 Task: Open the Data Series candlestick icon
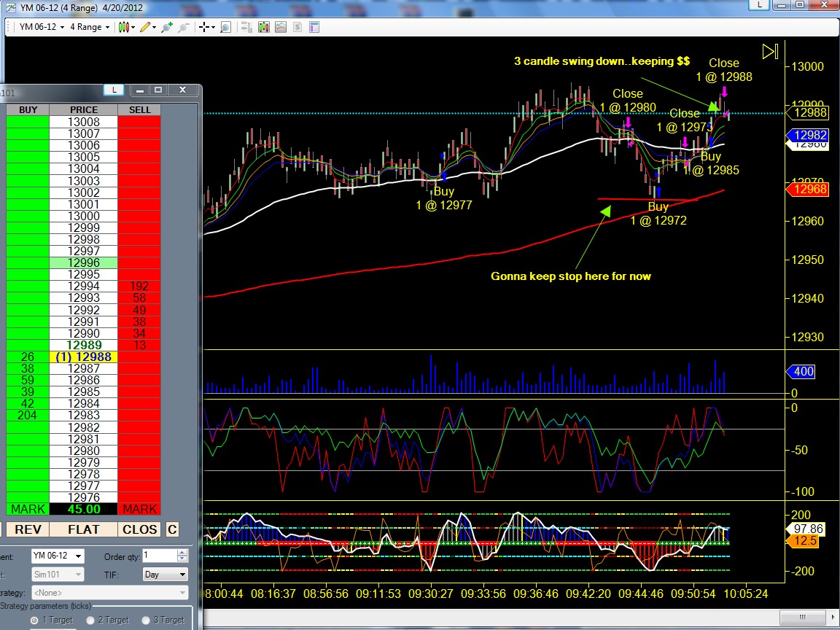click(263, 27)
